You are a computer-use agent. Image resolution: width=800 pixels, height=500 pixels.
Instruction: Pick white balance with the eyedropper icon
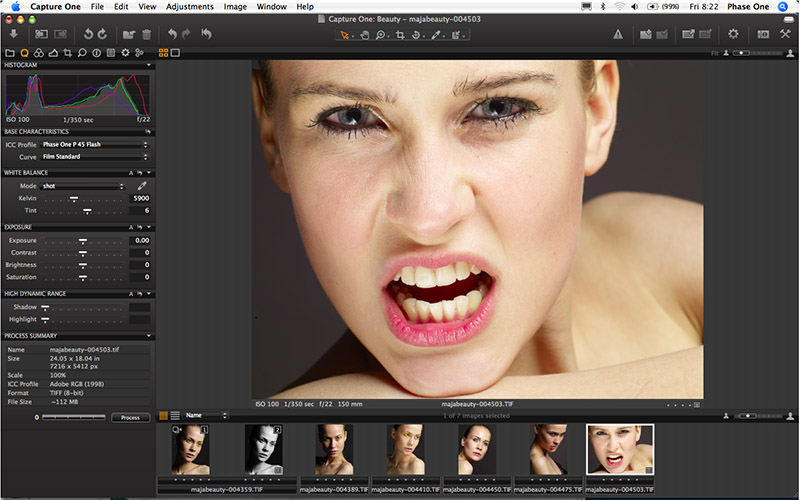coord(142,186)
